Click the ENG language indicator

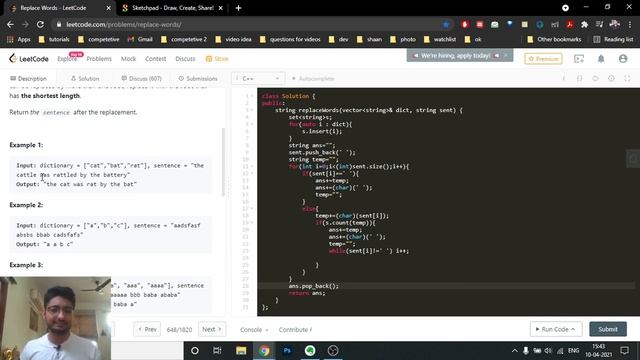click(x=573, y=351)
